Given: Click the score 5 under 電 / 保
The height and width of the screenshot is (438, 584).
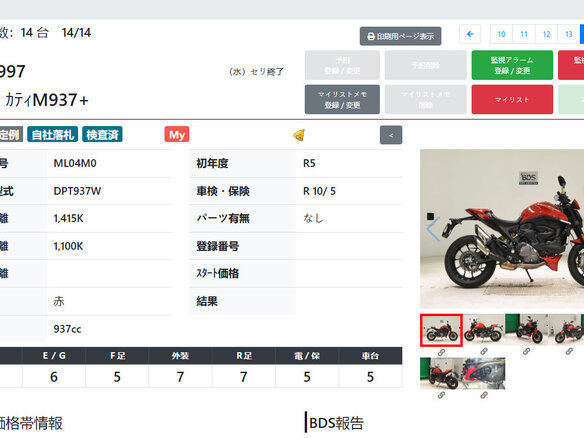Looking at the screenshot, I should pyautogui.click(x=307, y=377).
